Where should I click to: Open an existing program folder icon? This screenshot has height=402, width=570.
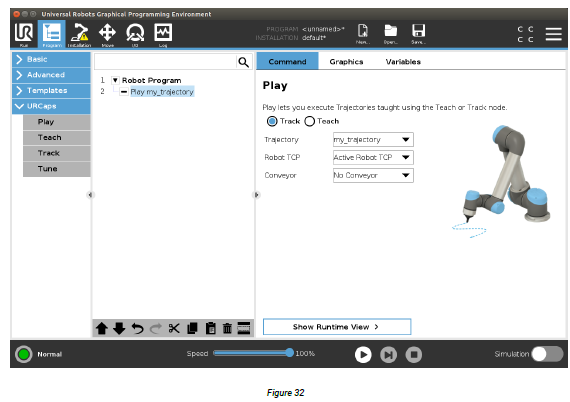[x=391, y=34]
